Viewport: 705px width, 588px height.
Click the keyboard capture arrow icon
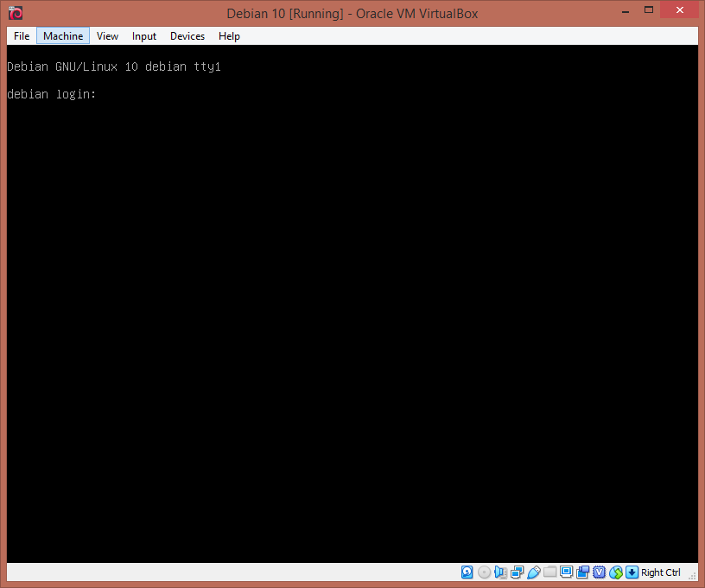(632, 572)
